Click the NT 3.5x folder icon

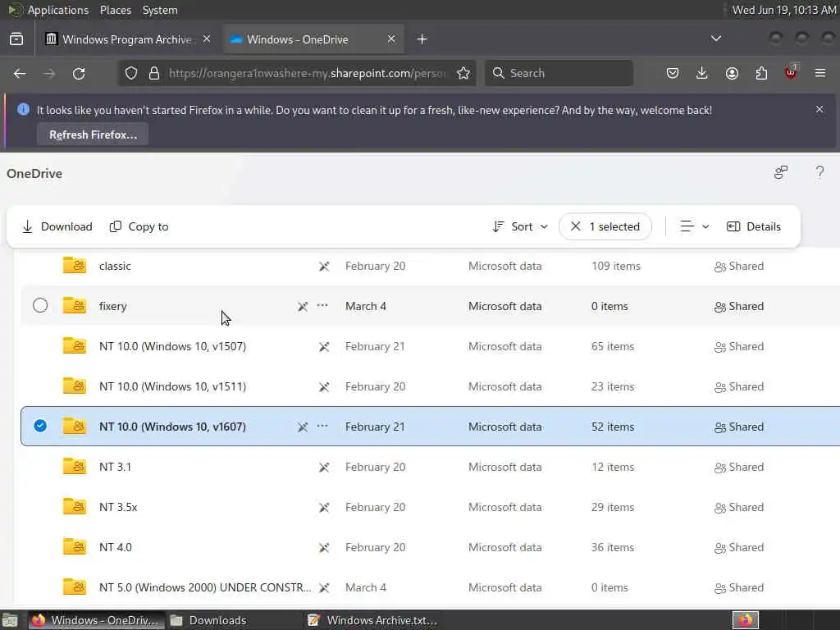tap(75, 506)
